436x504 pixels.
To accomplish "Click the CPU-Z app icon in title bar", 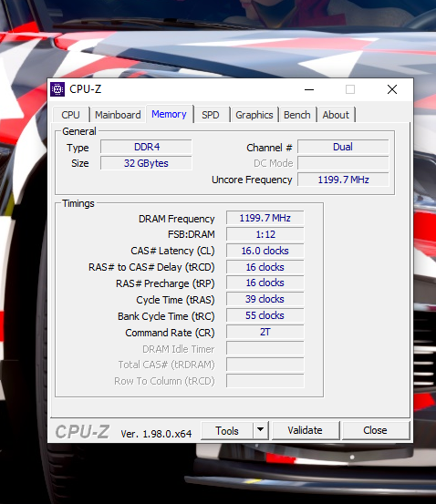I will (x=57, y=89).
